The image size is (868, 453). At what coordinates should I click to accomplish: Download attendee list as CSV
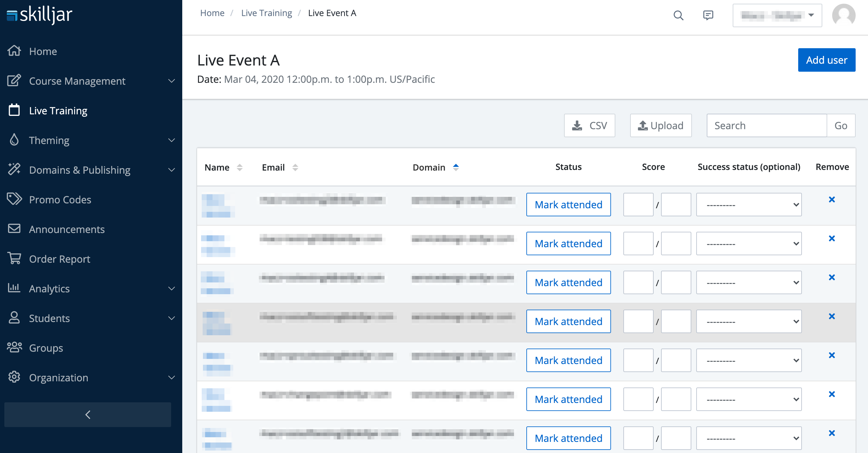(589, 125)
